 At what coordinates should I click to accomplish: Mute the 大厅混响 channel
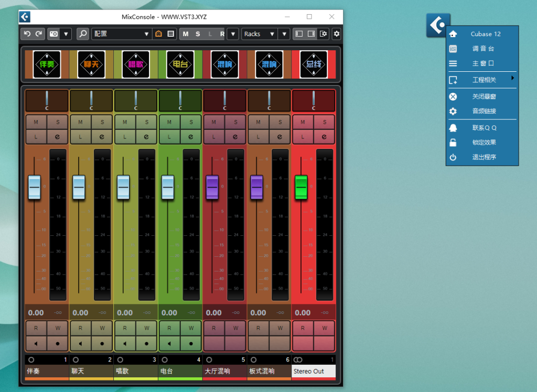click(x=214, y=122)
